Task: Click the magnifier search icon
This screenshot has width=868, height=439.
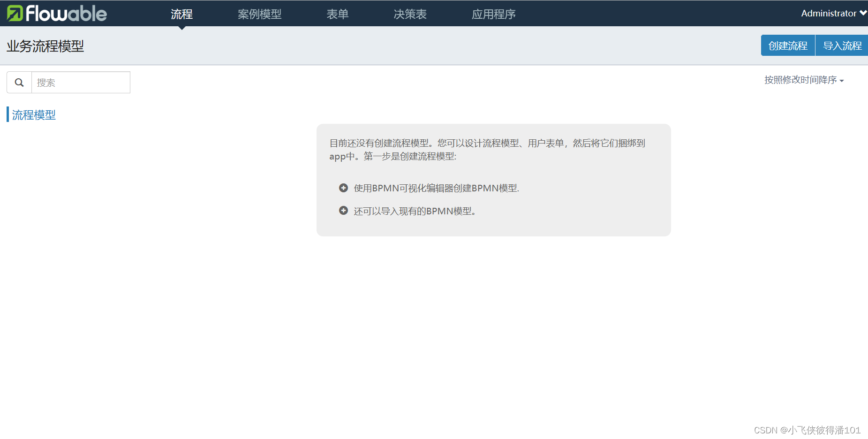Action: pos(19,83)
